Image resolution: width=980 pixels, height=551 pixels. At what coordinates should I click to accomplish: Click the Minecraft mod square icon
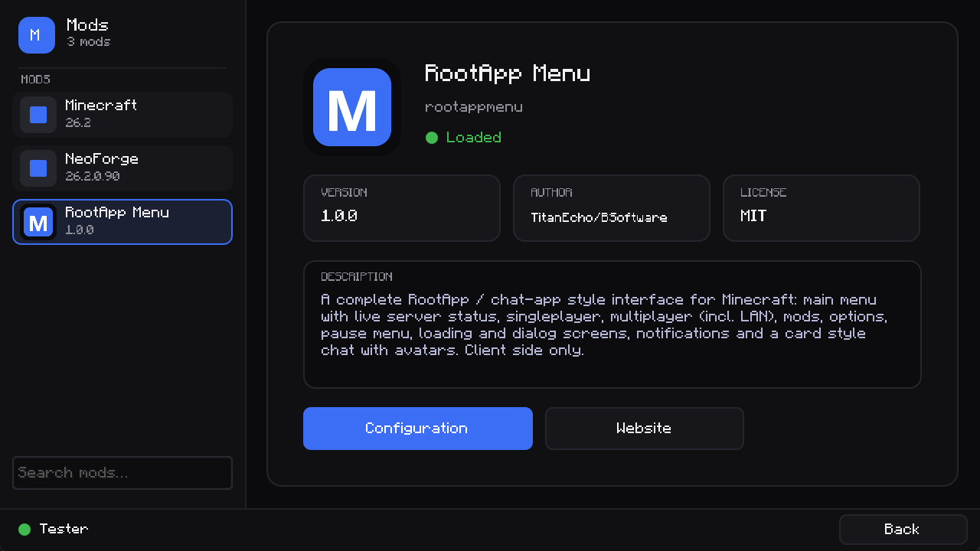click(38, 115)
